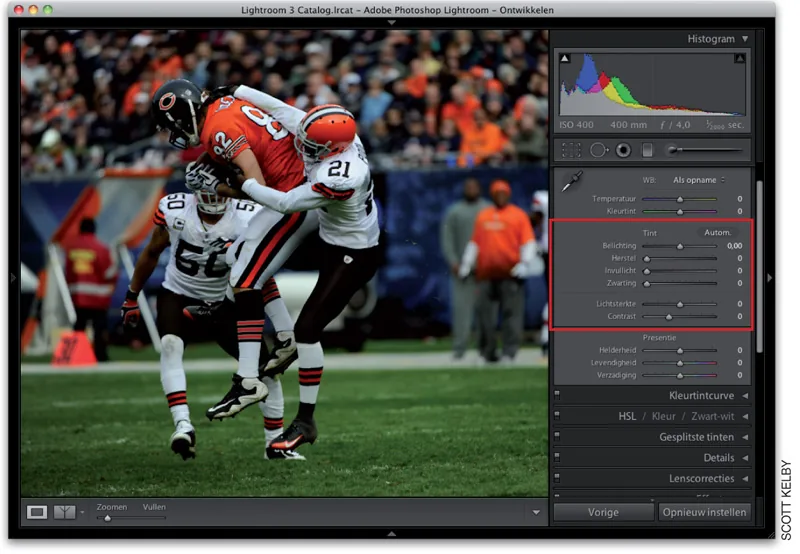Image resolution: width=800 pixels, height=554 pixels.
Task: Open the WB 'Als opname' dropdown
Action: click(x=698, y=180)
